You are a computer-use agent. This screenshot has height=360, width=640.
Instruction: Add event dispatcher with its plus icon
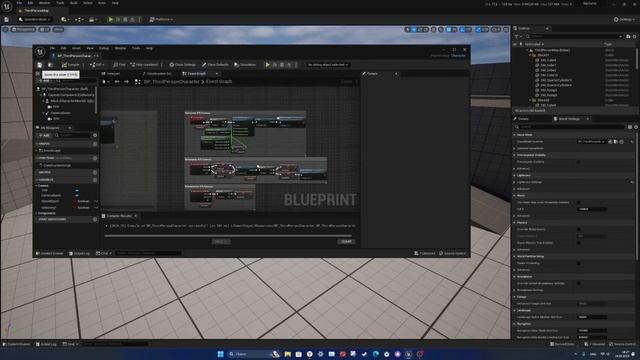95,219
